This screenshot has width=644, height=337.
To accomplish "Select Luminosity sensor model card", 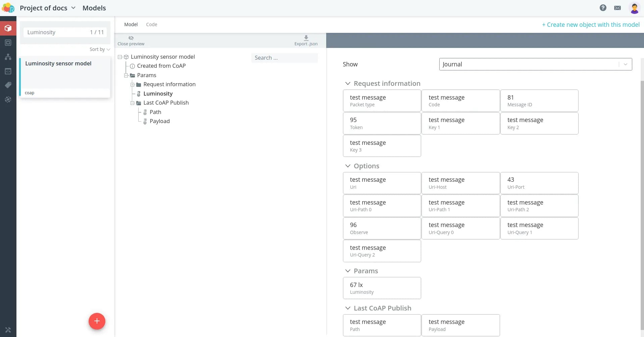I will pos(65,77).
